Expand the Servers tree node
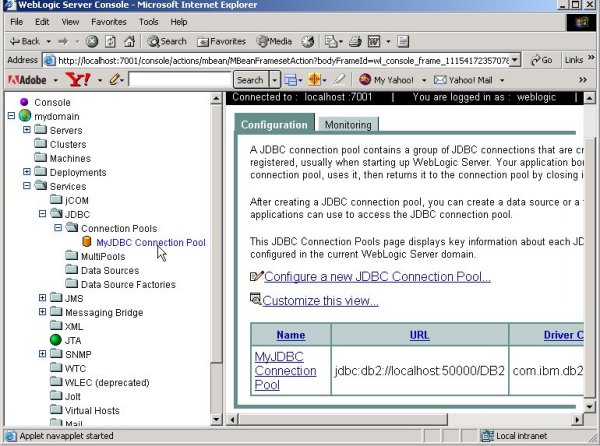This screenshot has width=600, height=446. (x=26, y=130)
